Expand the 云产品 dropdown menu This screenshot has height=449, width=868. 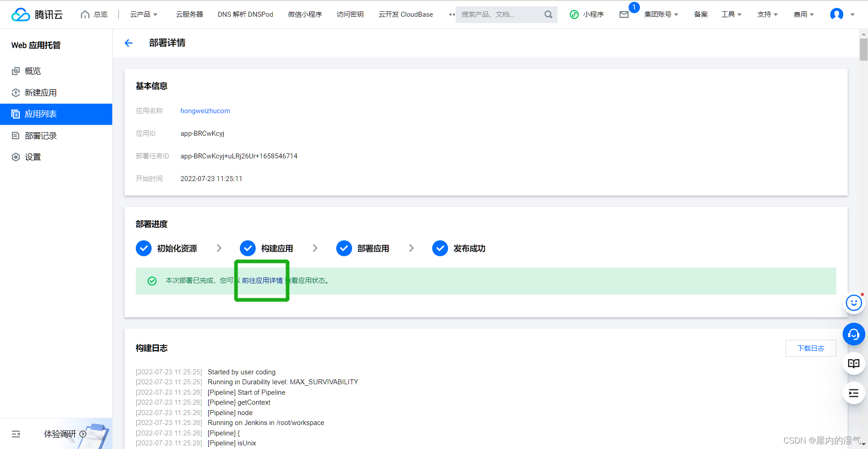pyautogui.click(x=144, y=14)
